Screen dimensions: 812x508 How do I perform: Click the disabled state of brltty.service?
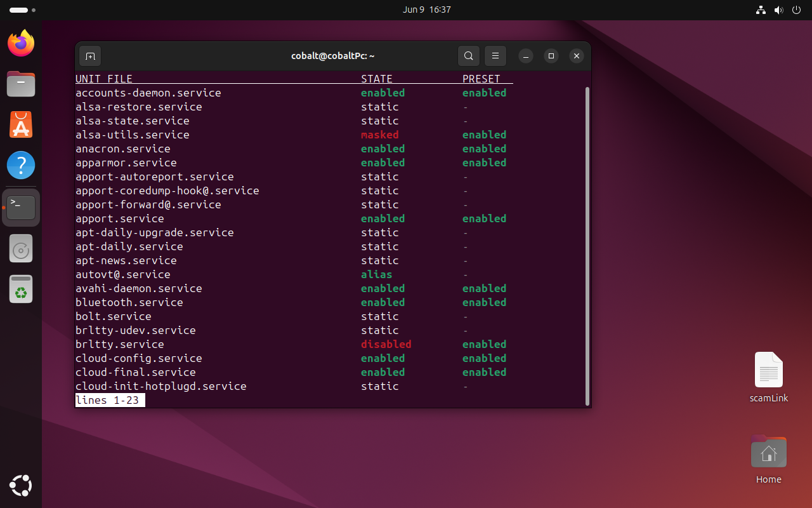386,344
